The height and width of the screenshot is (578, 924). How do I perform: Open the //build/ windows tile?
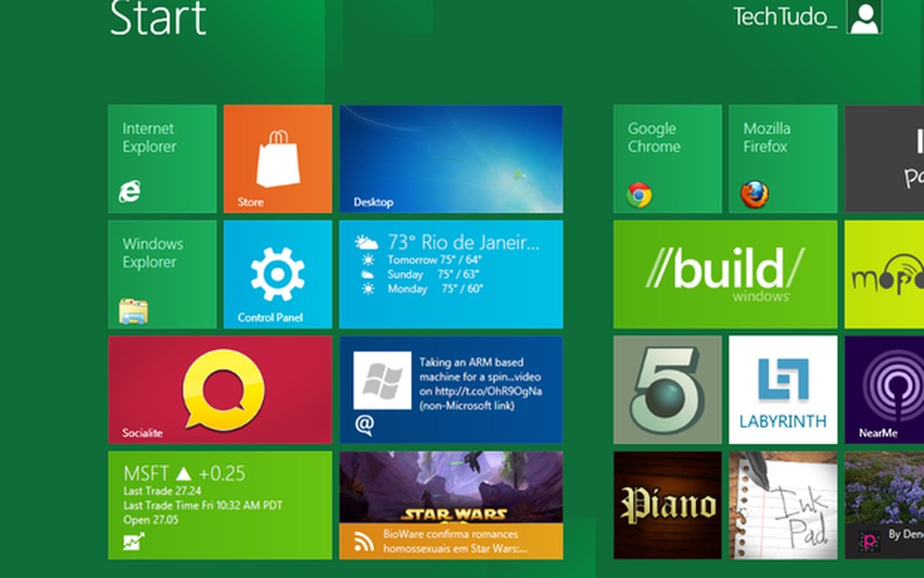click(x=723, y=273)
